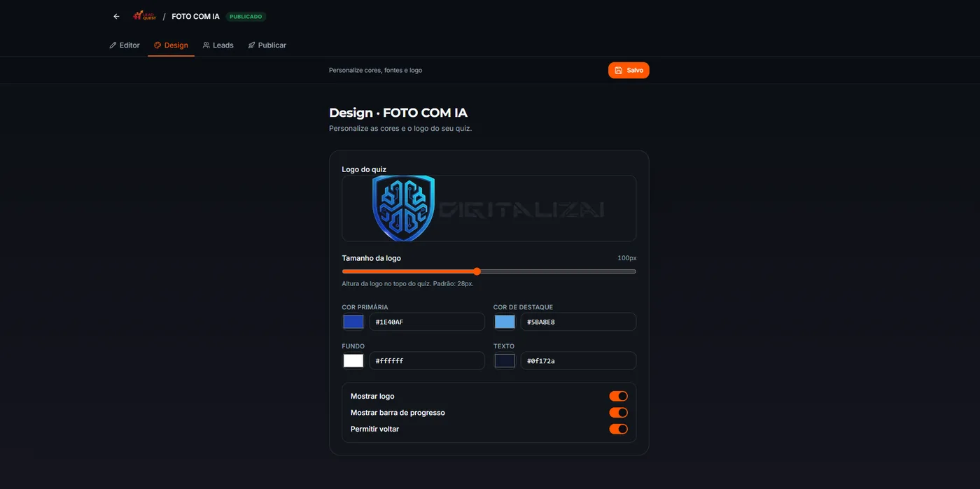980x489 pixels.
Task: Click the Tamanho da logo slider handle
Action: [477, 271]
